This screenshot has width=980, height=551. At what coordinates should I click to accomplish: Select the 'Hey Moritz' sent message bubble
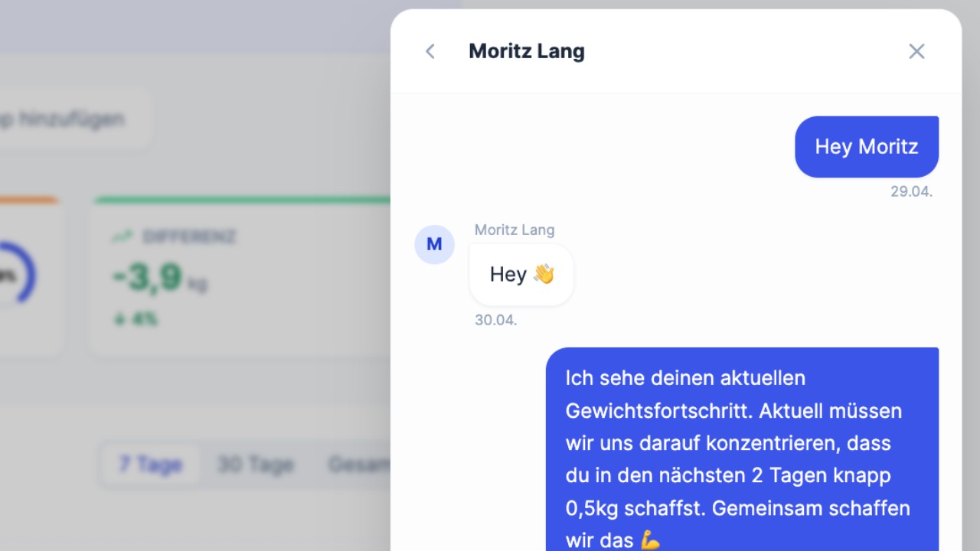point(867,147)
